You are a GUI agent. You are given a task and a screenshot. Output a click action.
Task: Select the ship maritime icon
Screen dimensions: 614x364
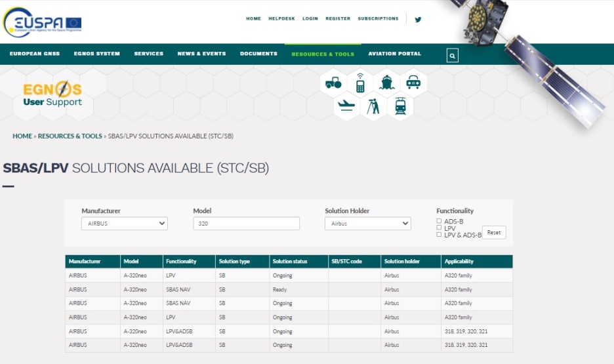[x=387, y=83]
